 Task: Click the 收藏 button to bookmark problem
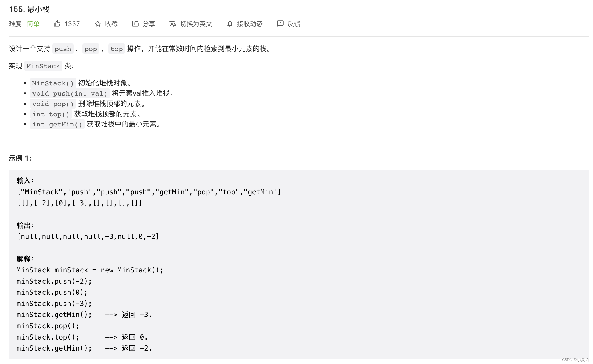click(x=106, y=23)
